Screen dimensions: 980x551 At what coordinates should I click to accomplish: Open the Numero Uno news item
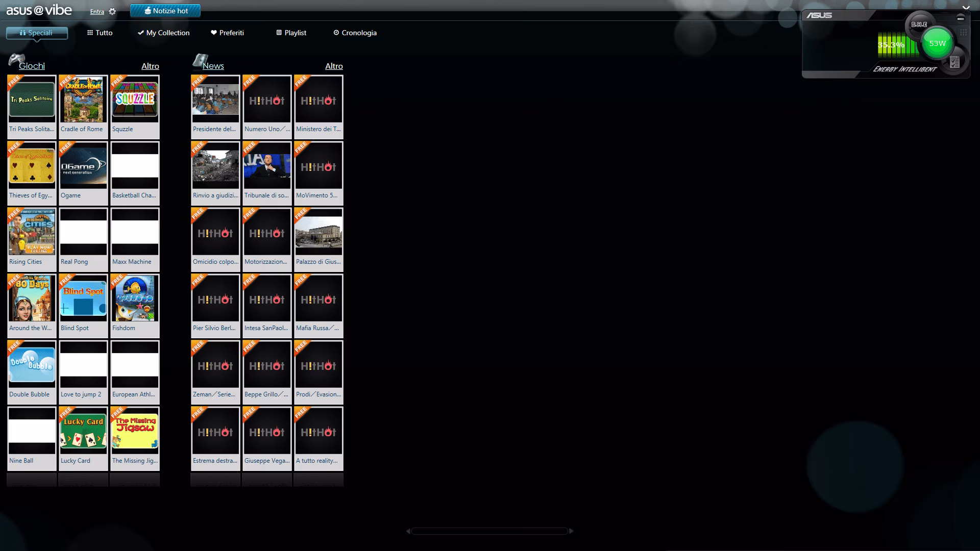click(x=267, y=107)
